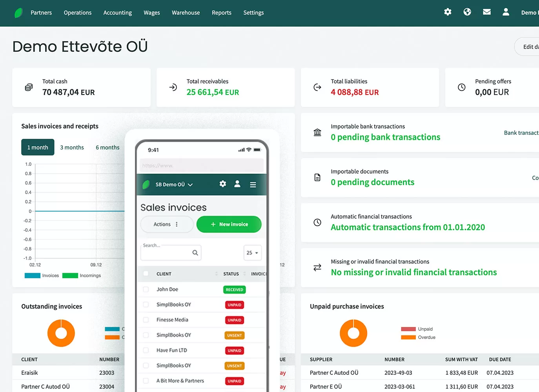Screen dimensions: 539x392
Task: Open the 0 pending bank transactions link
Action: click(385, 137)
